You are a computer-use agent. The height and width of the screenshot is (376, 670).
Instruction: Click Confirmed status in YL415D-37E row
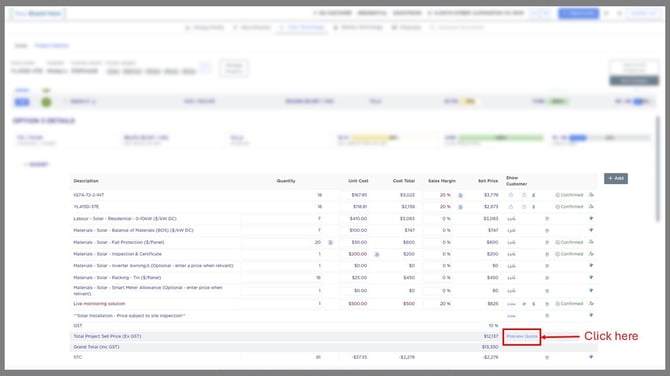(569, 207)
